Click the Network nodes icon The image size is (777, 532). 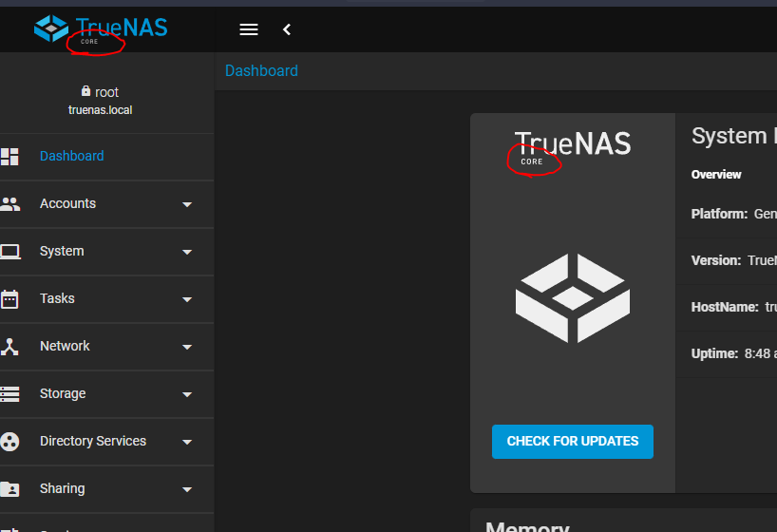(x=9, y=347)
